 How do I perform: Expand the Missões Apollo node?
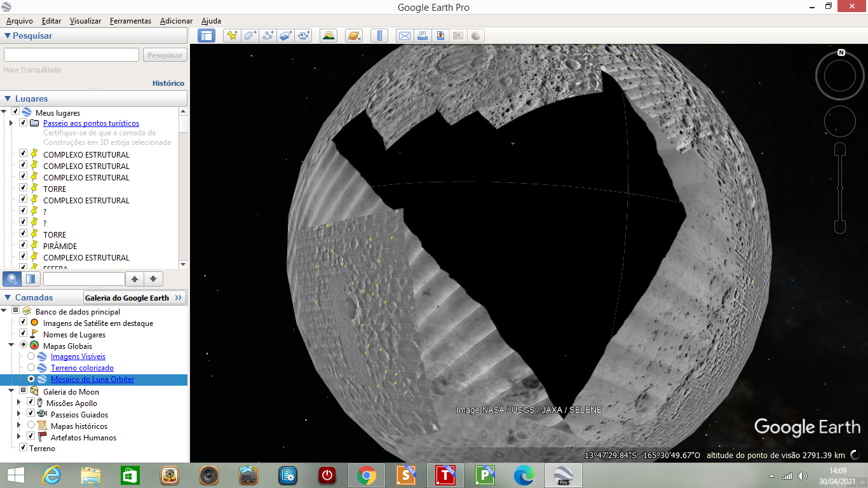pyautogui.click(x=20, y=403)
